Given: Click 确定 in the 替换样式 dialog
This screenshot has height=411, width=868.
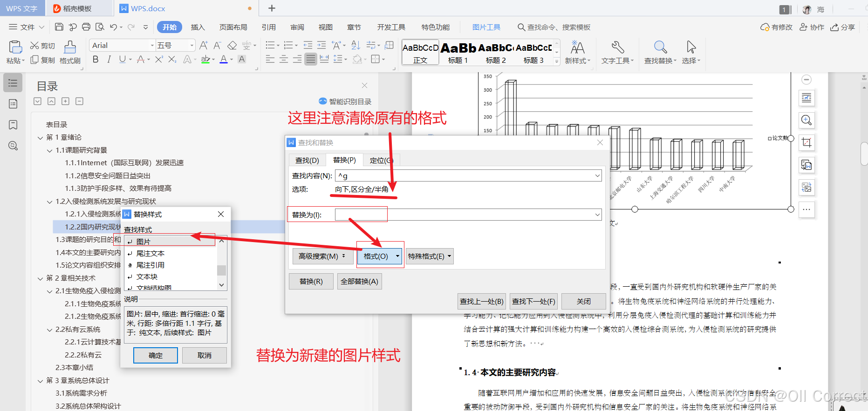Looking at the screenshot, I should click(156, 355).
